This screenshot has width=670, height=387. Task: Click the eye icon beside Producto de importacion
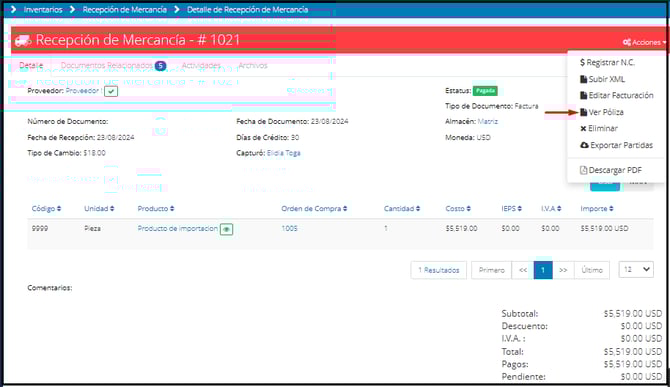click(226, 229)
